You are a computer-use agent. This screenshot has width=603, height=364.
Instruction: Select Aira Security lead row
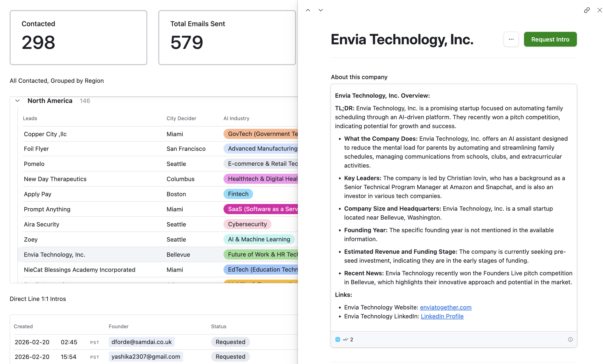click(160, 225)
